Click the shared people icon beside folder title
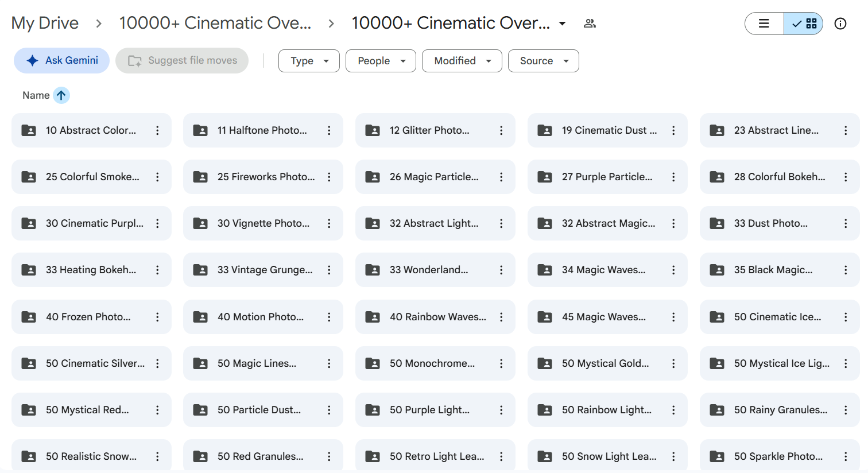This screenshot has height=473, width=868. point(590,24)
